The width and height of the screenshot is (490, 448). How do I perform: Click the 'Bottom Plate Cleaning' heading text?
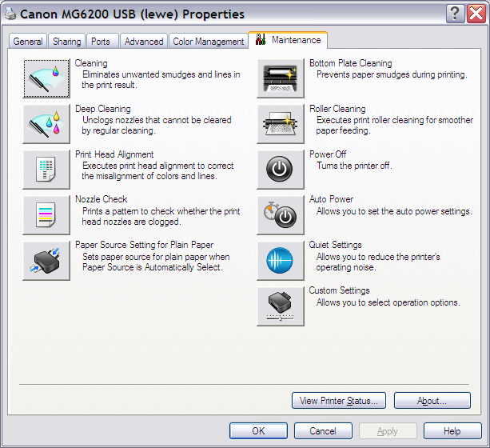pyautogui.click(x=351, y=63)
